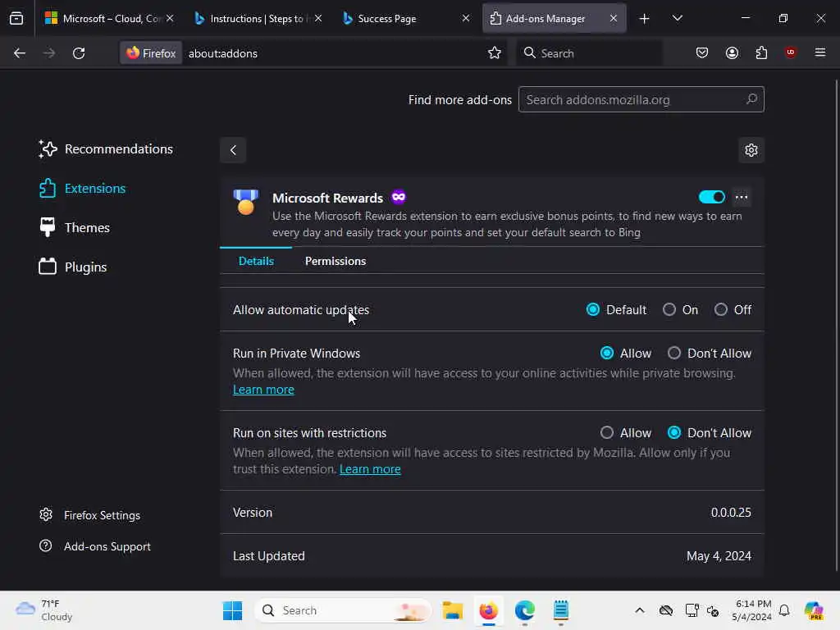The image size is (840, 630).
Task: Open Firefox Settings link
Action: 90,515
